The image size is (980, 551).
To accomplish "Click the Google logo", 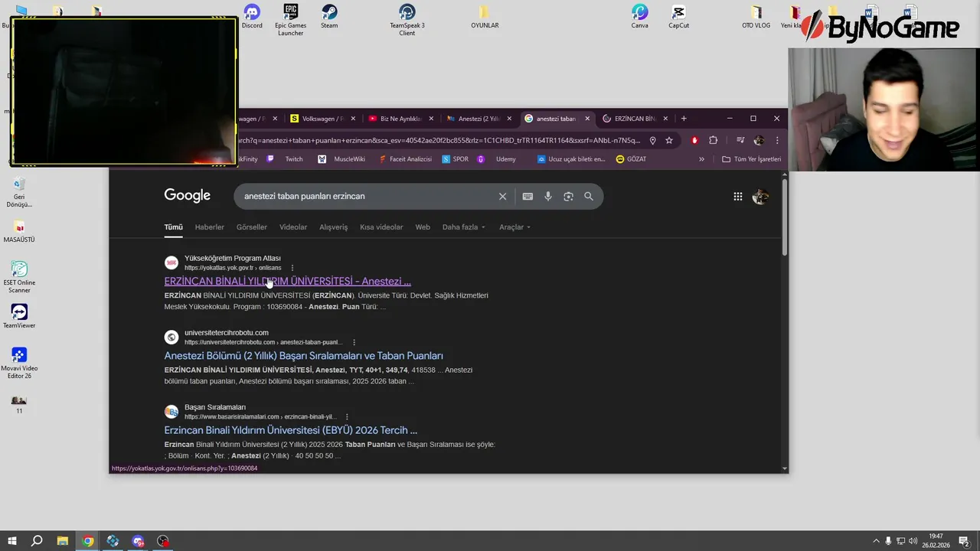I will (187, 196).
